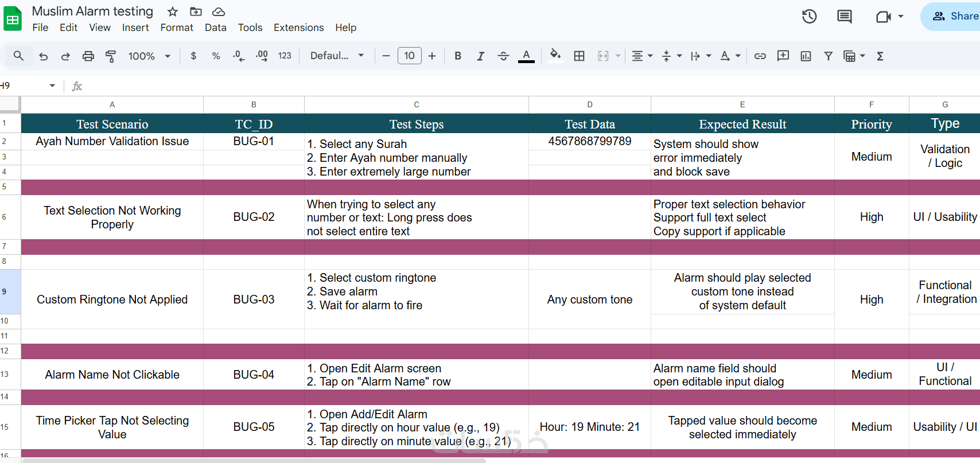Search the menus with magnifier icon

(18, 56)
